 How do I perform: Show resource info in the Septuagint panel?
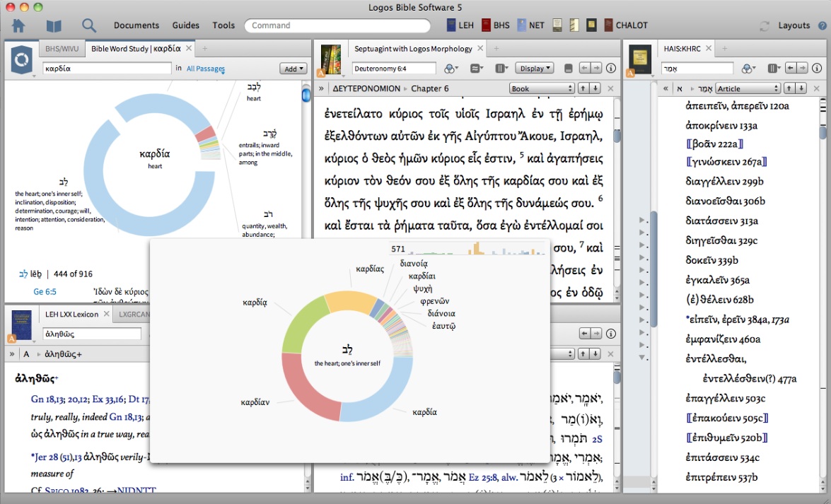(612, 69)
